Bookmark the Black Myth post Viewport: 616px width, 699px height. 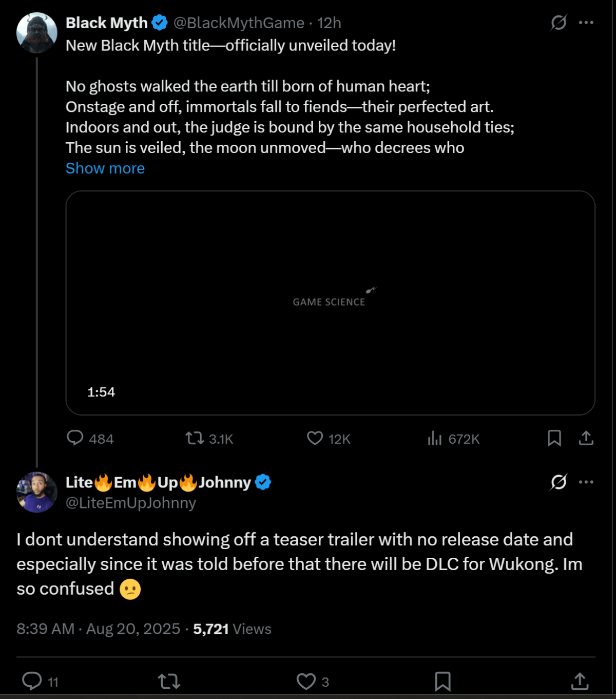point(554,439)
